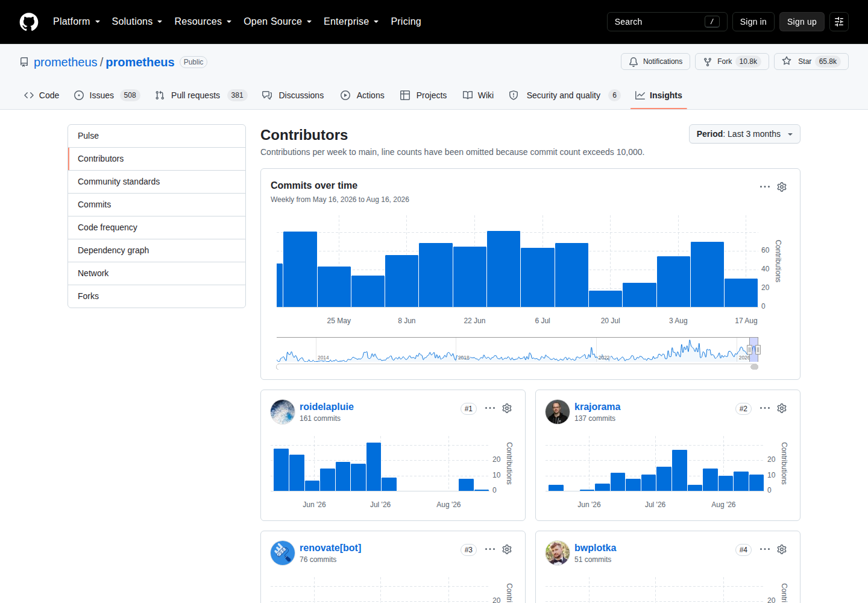
Task: Open Network in the sidebar
Action: tap(157, 273)
